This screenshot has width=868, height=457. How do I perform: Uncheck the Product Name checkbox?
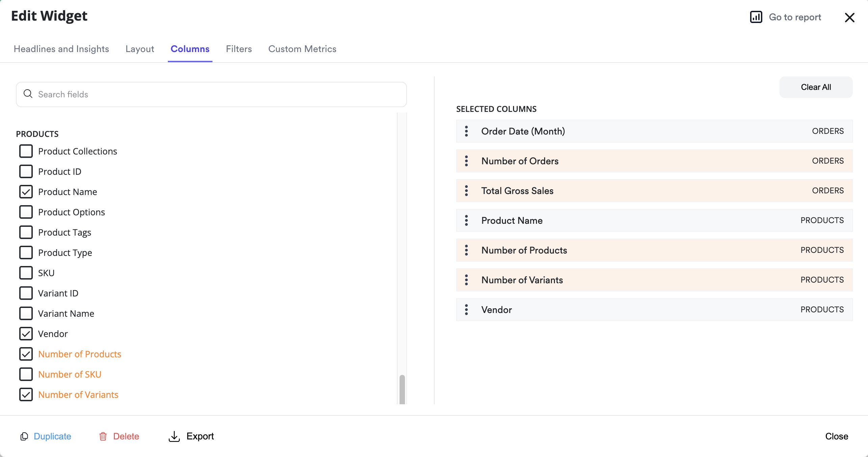pos(26,192)
